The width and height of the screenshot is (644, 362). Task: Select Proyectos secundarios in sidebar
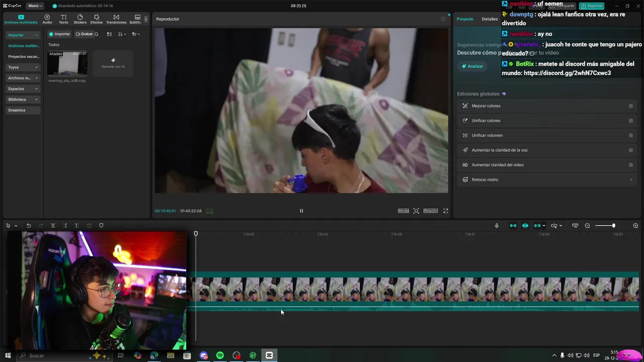click(x=23, y=57)
